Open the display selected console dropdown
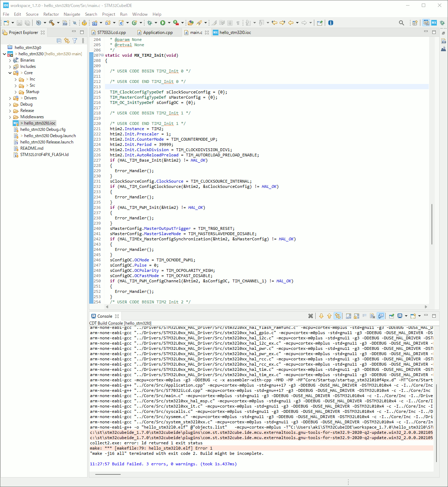 [406, 316]
